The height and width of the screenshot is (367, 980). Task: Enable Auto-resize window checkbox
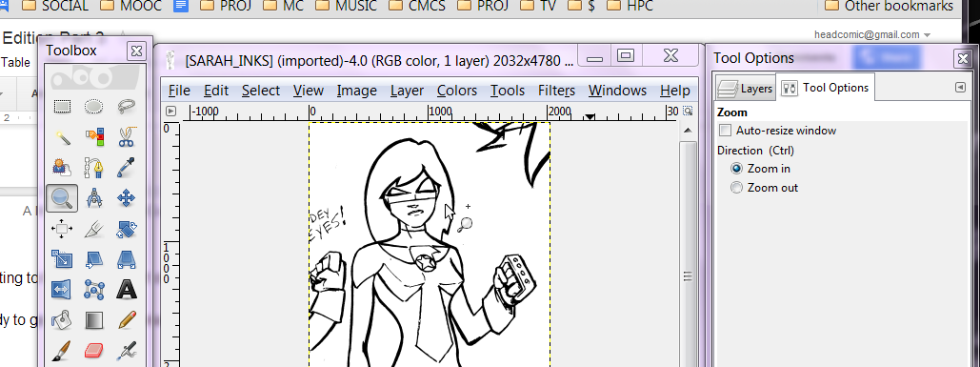(x=726, y=131)
